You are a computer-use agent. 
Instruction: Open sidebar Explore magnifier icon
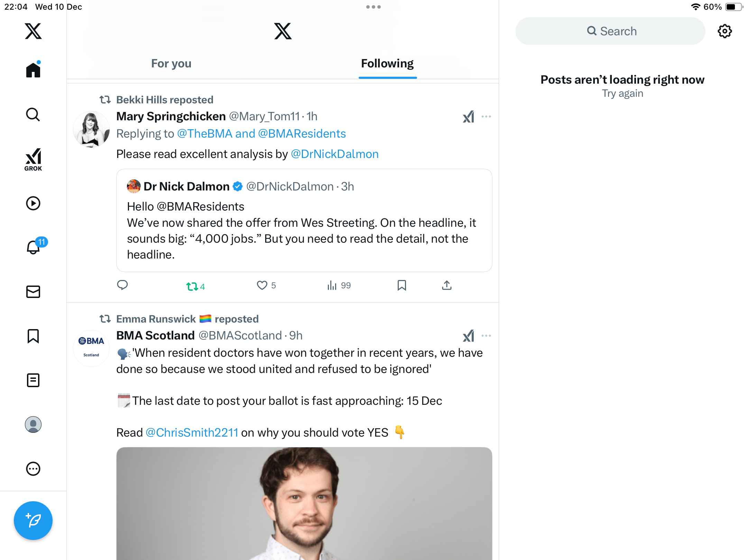point(33,115)
